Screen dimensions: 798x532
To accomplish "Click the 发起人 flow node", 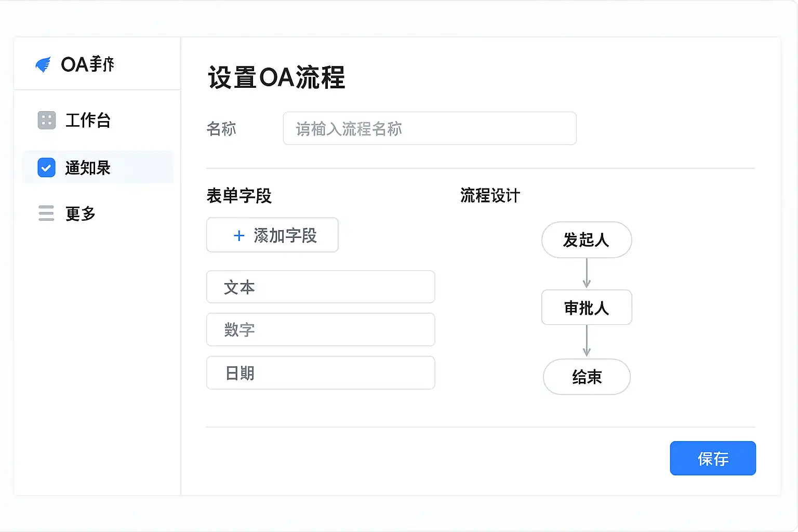I will (x=587, y=240).
